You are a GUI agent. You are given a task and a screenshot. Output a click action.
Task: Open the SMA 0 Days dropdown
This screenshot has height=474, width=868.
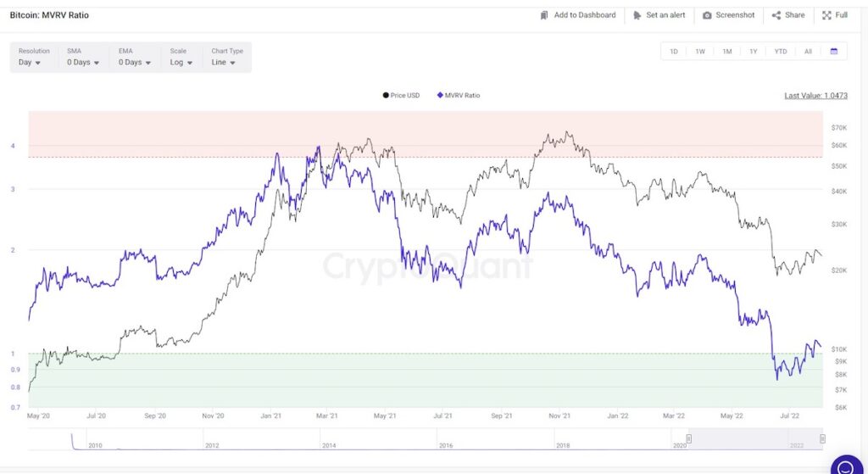83,57
